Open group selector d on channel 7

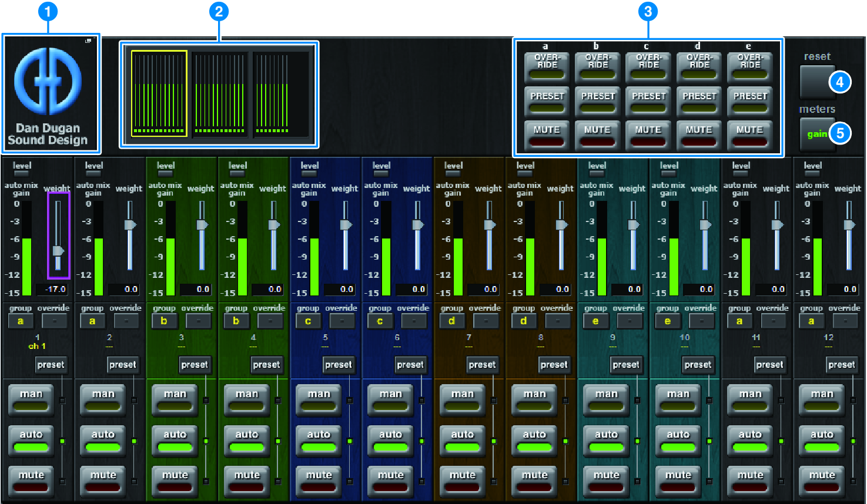pyautogui.click(x=451, y=321)
